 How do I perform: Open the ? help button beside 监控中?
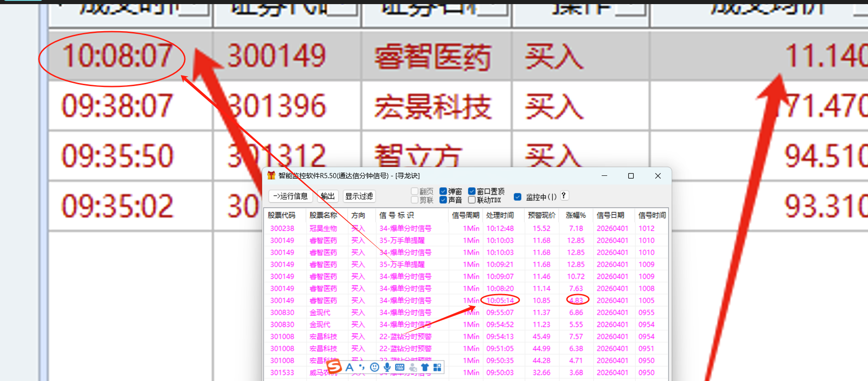pyautogui.click(x=564, y=196)
